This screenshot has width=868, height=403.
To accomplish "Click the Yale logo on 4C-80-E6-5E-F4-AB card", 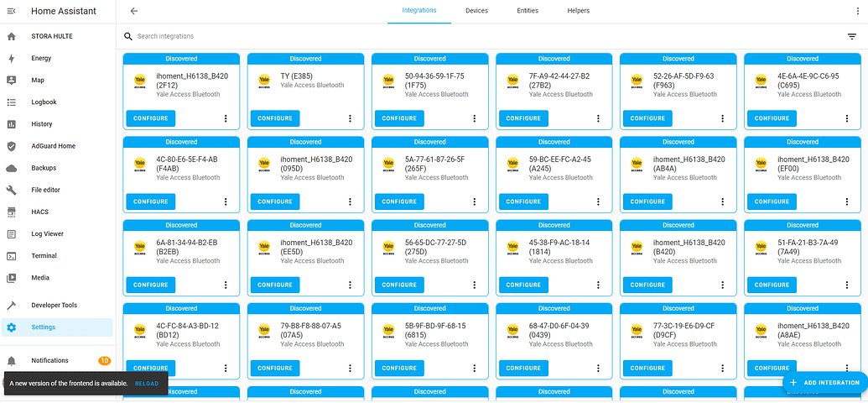I will (x=139, y=165).
